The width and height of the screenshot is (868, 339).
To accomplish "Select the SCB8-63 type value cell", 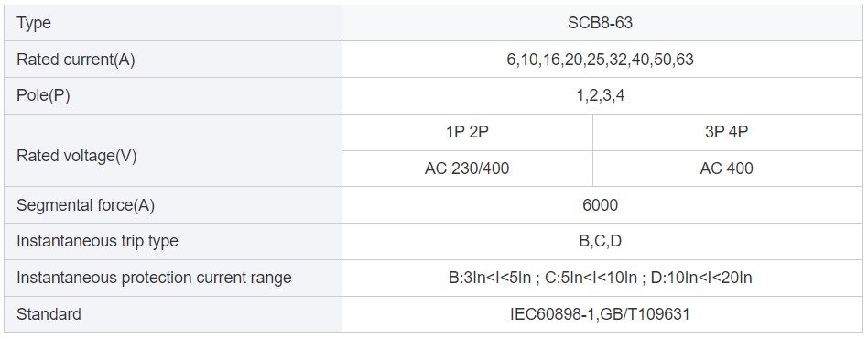I will [x=602, y=23].
